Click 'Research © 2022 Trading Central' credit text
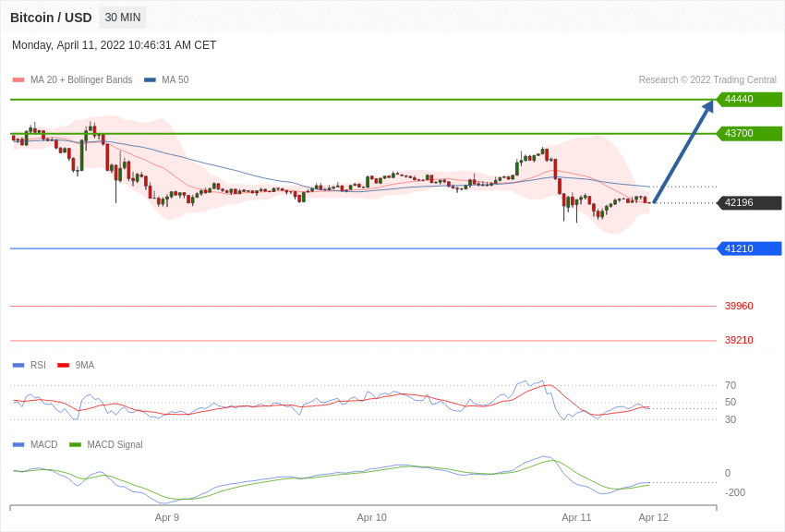This screenshot has width=785, height=532. point(707,79)
